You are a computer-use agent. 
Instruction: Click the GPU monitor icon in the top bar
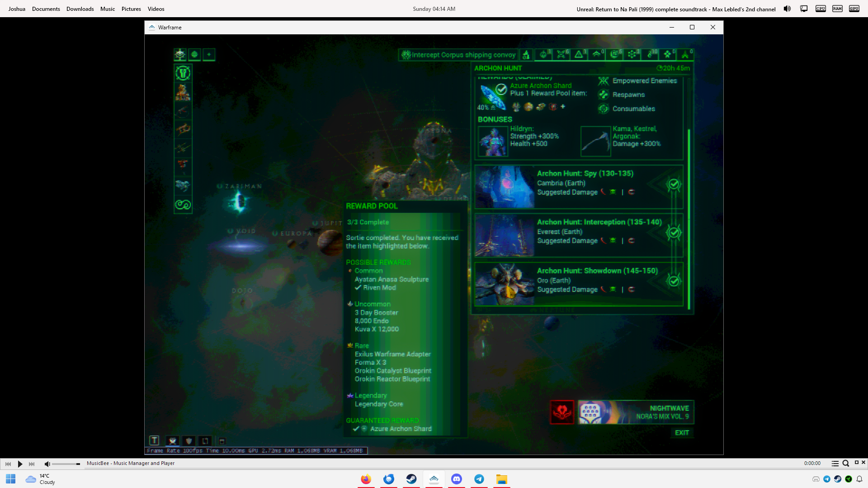coord(854,9)
